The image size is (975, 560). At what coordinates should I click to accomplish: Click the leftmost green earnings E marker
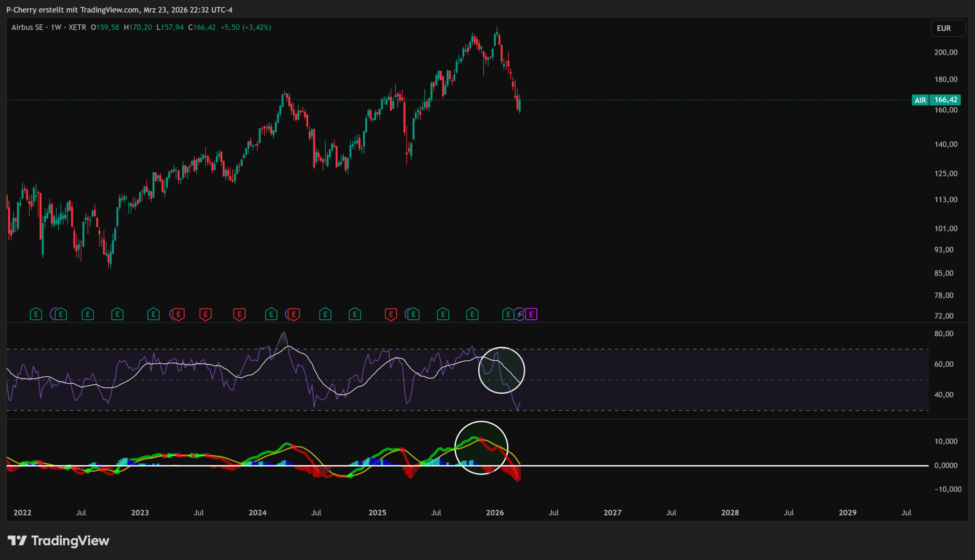pyautogui.click(x=36, y=314)
